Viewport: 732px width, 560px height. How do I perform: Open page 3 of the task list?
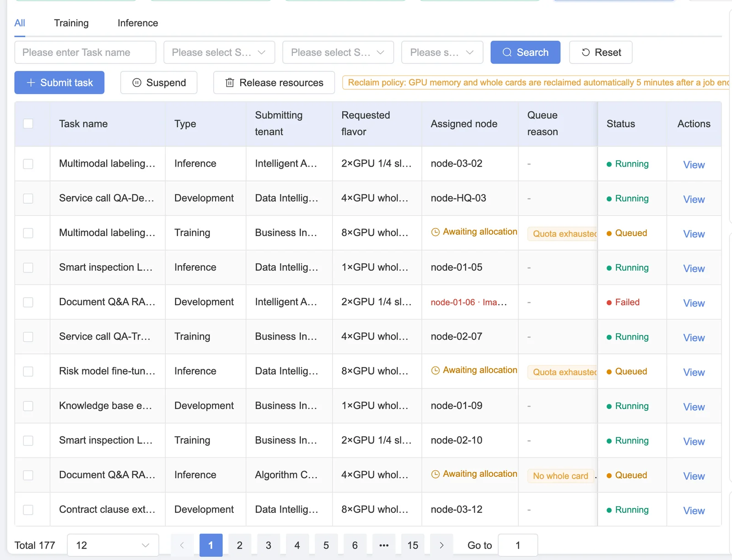[x=269, y=545]
